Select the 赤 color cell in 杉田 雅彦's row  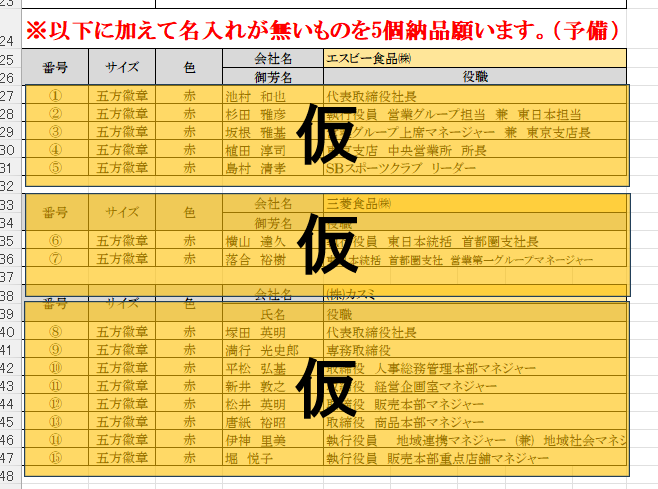(x=189, y=114)
